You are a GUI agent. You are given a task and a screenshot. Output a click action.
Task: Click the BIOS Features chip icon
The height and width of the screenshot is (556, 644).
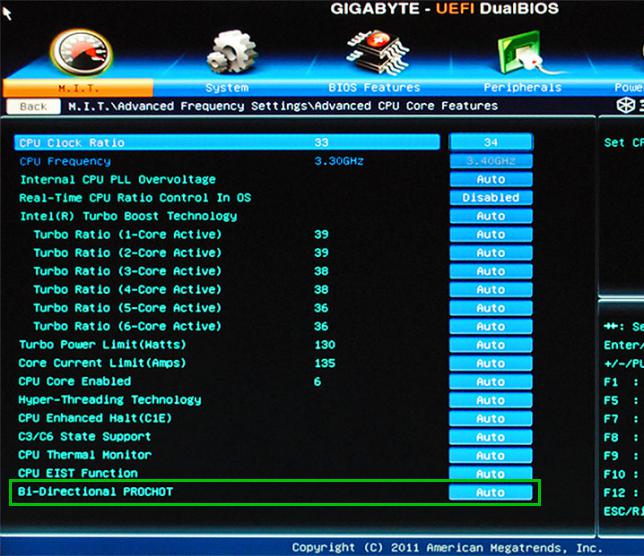click(378, 52)
